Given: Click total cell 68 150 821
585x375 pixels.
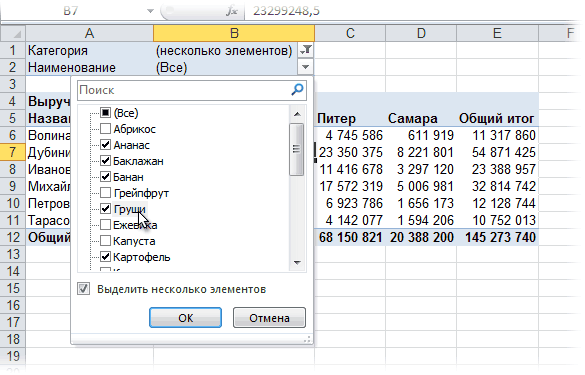Looking at the screenshot, I should coord(350,237).
